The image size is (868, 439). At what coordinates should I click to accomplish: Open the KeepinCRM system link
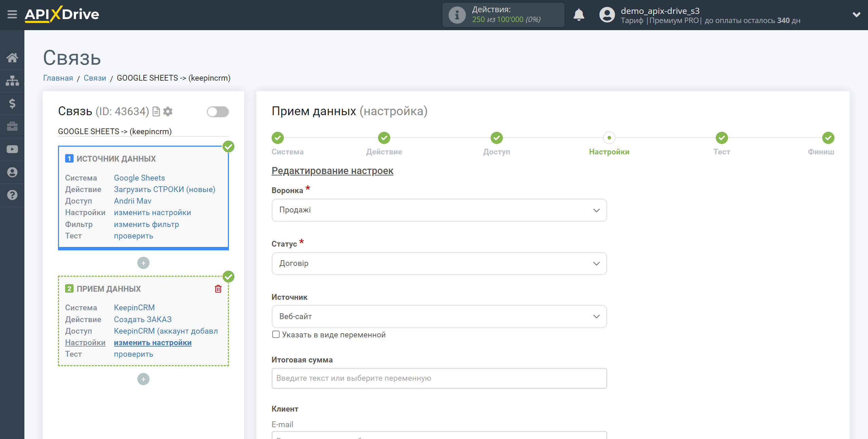coord(134,308)
